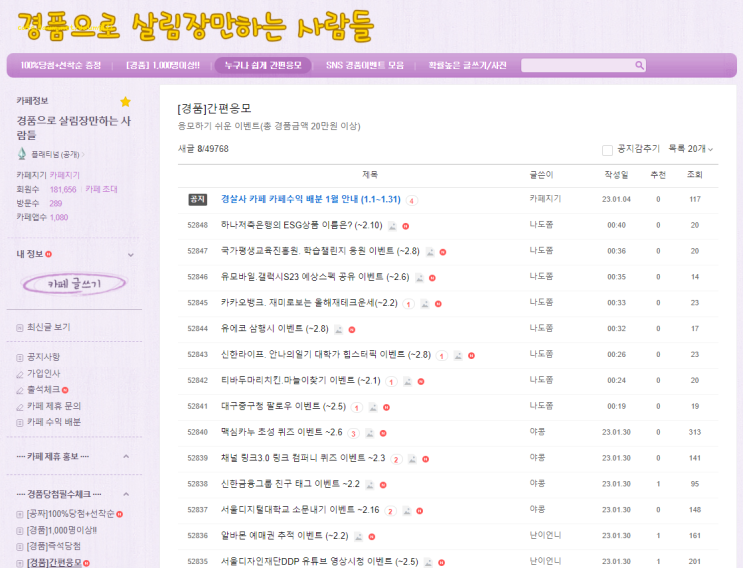Click the 조회 column header
This screenshot has width=743, height=568.
pos(695,175)
